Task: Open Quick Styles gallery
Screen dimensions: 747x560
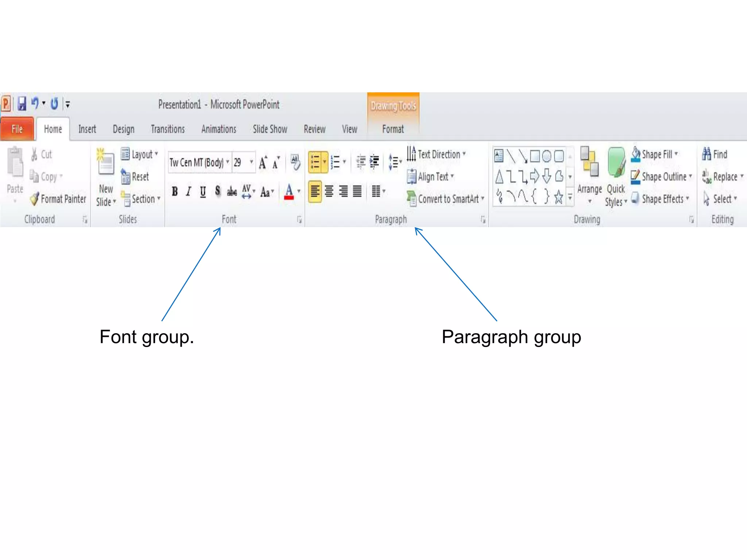Action: [x=616, y=177]
